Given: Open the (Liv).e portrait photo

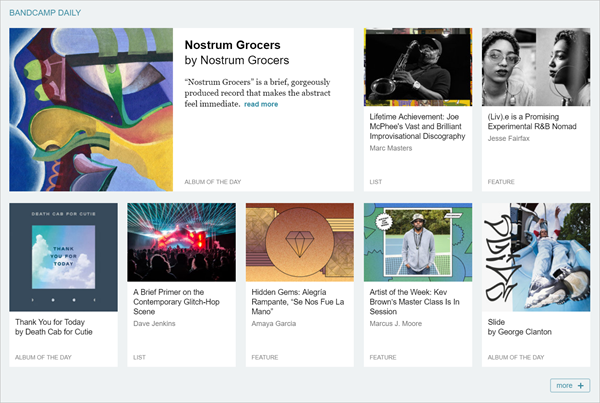Looking at the screenshot, I should [536, 67].
